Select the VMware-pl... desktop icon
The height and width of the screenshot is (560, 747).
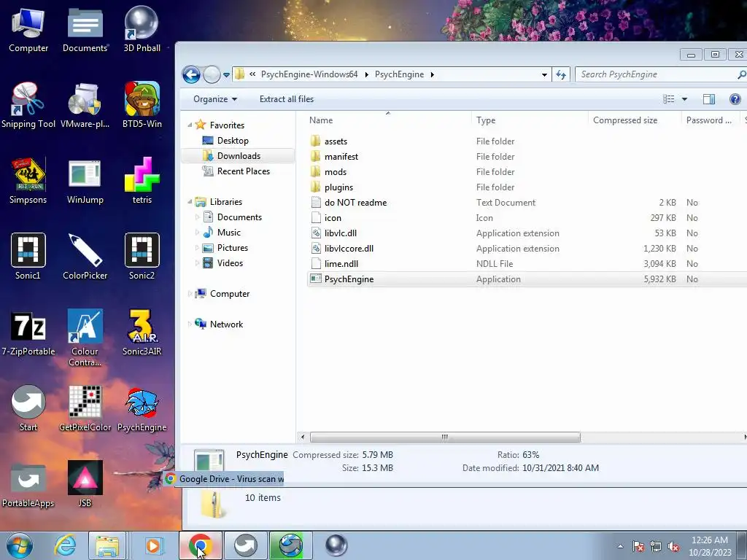[x=85, y=106]
